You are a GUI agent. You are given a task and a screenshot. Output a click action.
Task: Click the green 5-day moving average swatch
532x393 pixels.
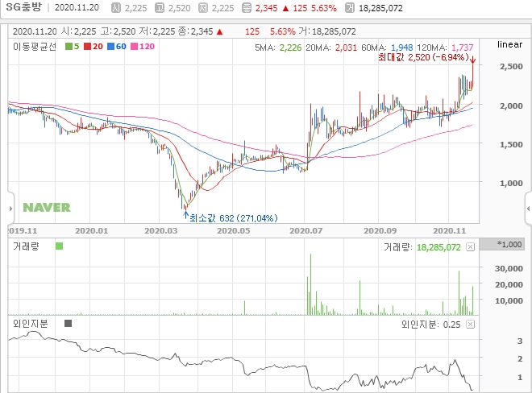tap(69, 47)
